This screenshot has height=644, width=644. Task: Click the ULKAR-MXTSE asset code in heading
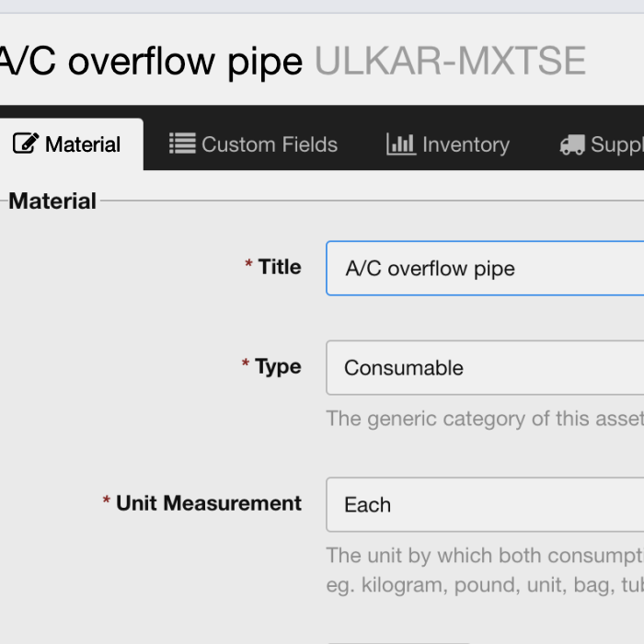point(450,62)
